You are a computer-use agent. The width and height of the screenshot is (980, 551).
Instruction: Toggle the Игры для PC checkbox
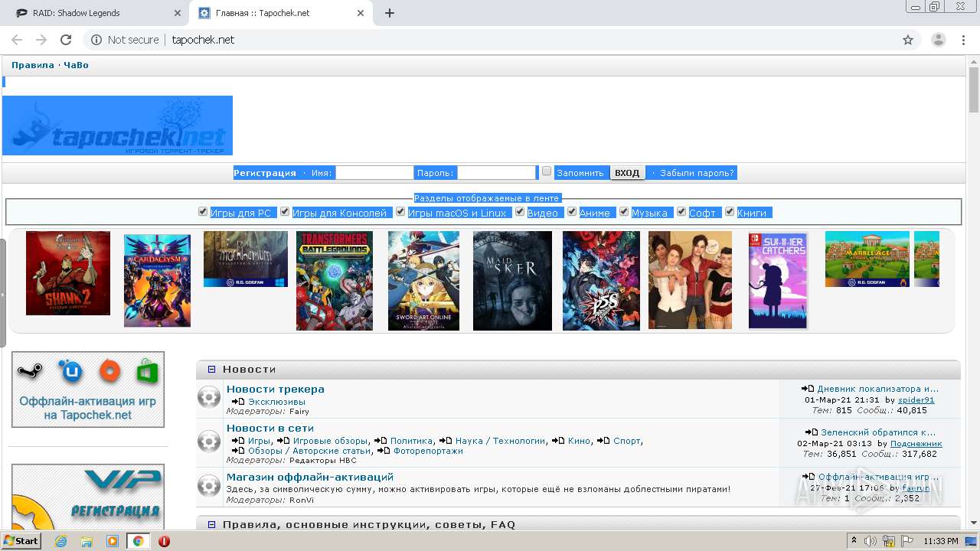tap(203, 212)
